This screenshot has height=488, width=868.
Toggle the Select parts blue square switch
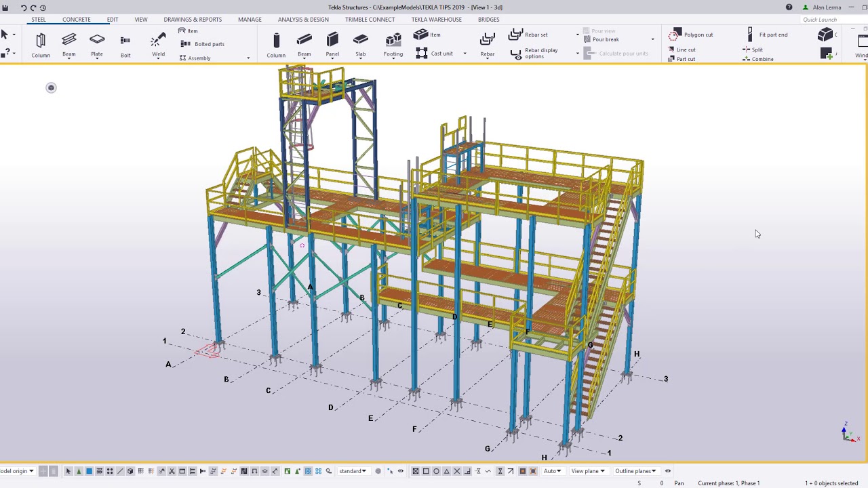coord(89,471)
